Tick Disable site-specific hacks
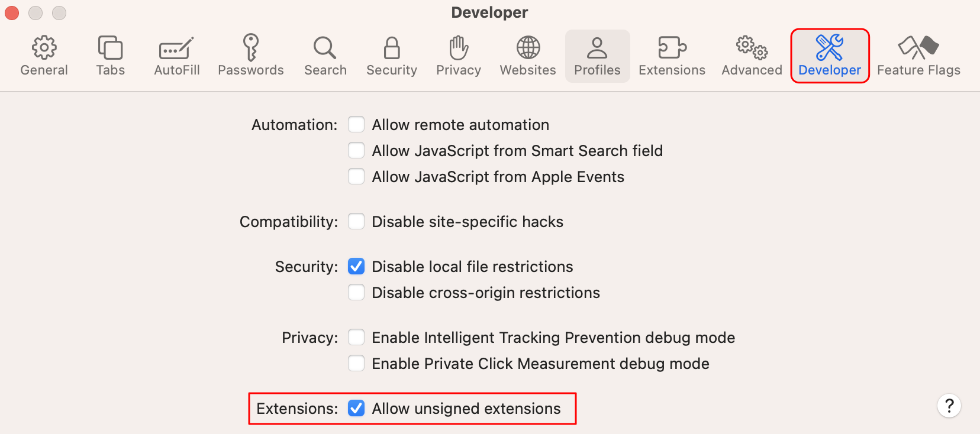980x434 pixels. pos(356,221)
